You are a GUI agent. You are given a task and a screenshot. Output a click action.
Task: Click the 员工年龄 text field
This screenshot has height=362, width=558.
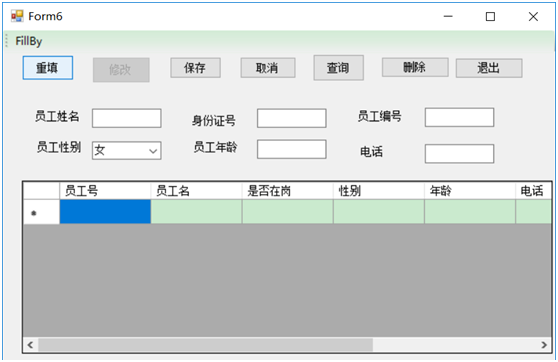coord(291,149)
